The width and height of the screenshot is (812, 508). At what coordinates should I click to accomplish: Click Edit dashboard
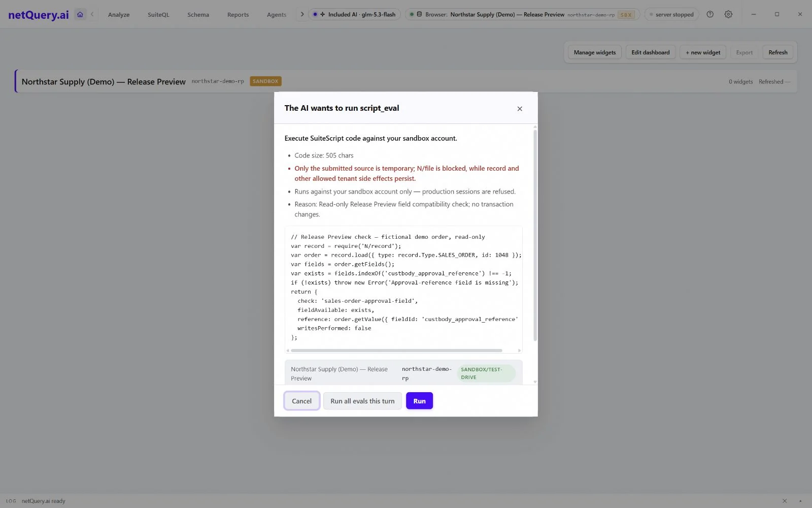[650, 52]
